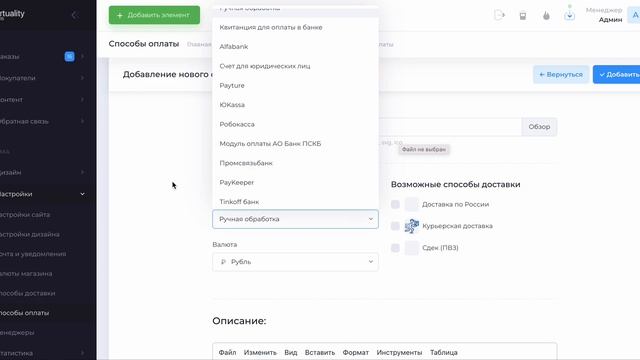Select Квитанция для оплаты в банке option
Viewport: 640px width, 360px height.
pyautogui.click(x=295, y=27)
